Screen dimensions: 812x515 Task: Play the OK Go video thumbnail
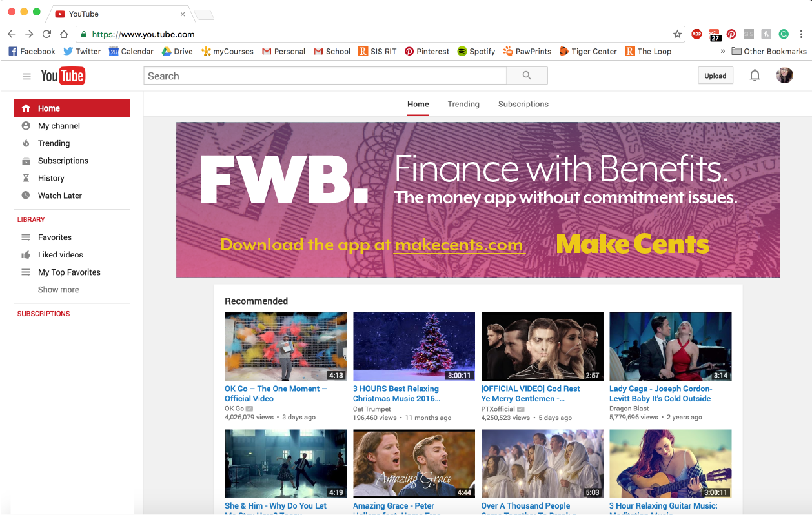(285, 347)
